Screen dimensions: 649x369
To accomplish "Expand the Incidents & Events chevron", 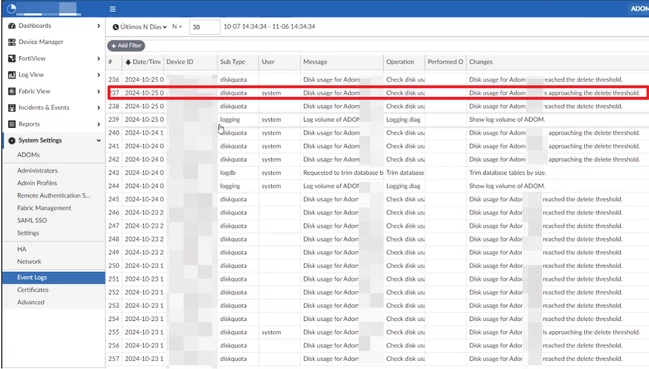I will click(x=99, y=108).
